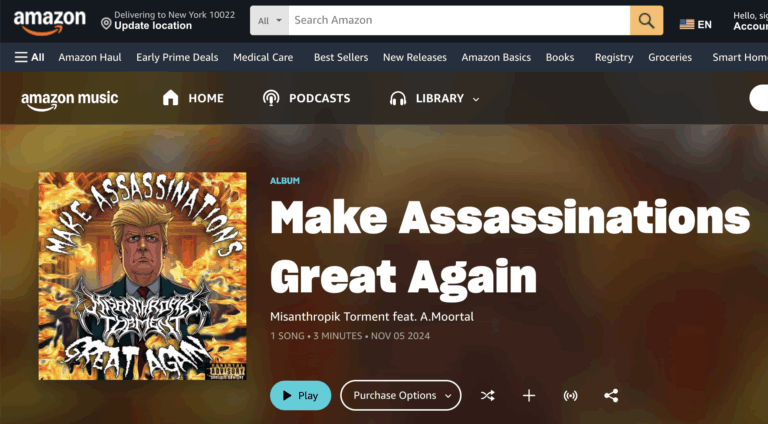
Task: Open the Account greeting menu
Action: (x=750, y=21)
